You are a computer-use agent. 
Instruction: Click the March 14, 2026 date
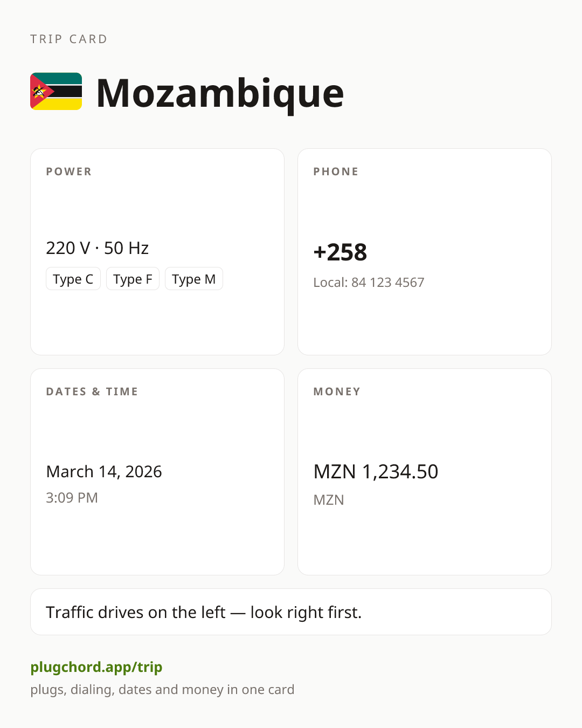click(x=104, y=472)
